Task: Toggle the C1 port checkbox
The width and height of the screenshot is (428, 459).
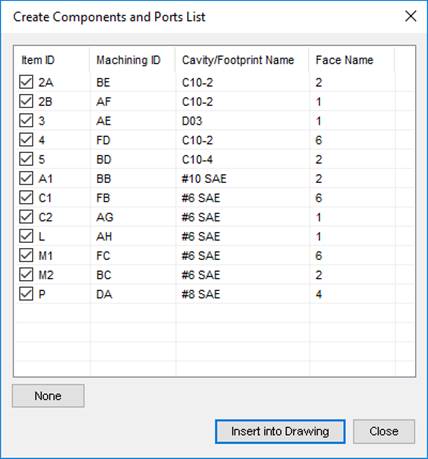Action: [x=26, y=198]
